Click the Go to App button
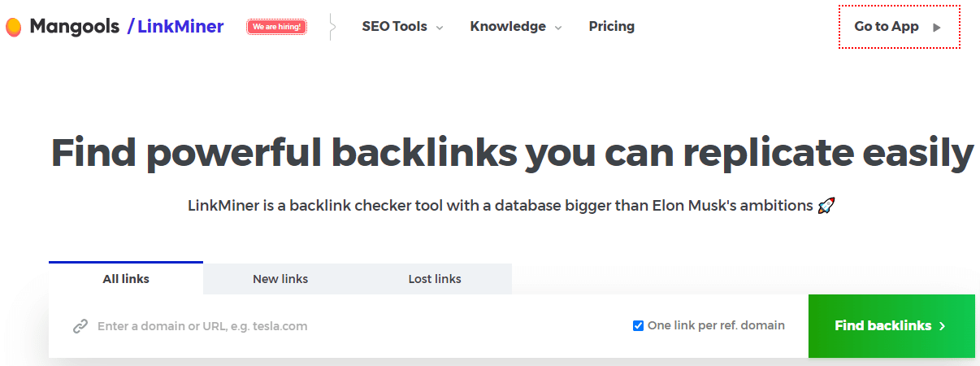The height and width of the screenshot is (366, 980). click(x=900, y=27)
